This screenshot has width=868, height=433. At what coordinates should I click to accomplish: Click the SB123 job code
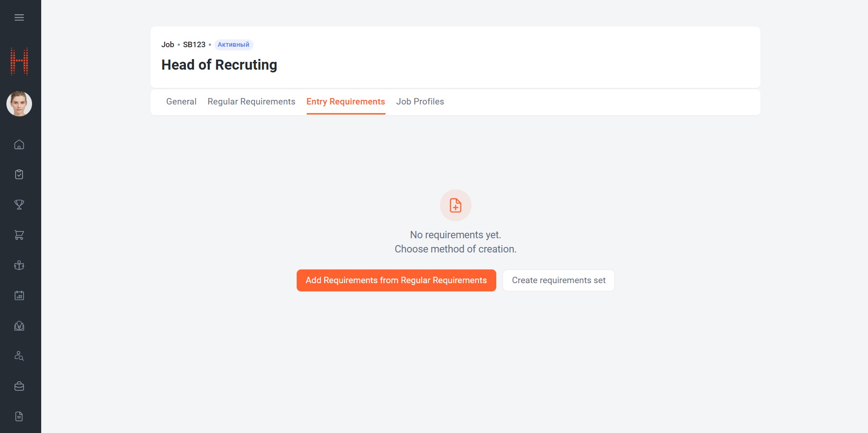pyautogui.click(x=194, y=44)
